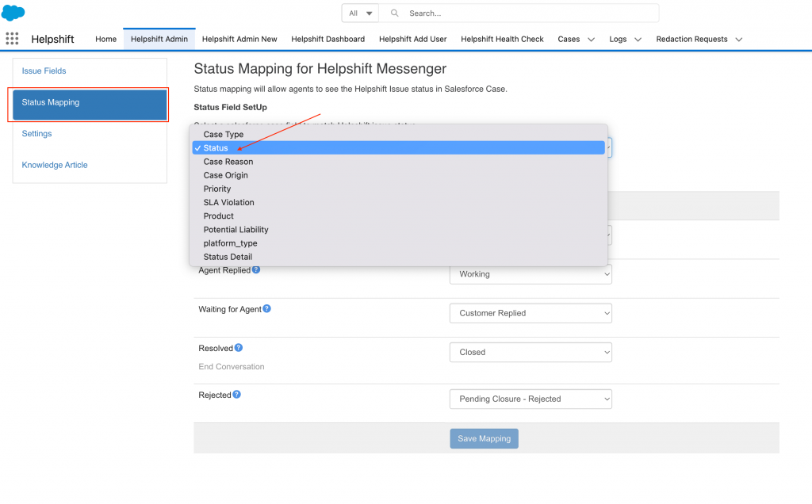
Task: Click help icon beside Rejected
Action: coord(236,395)
